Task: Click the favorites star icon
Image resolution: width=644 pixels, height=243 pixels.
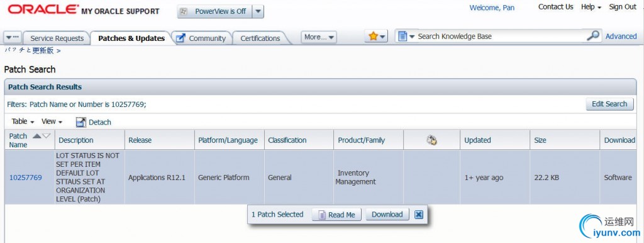Action: point(373,36)
